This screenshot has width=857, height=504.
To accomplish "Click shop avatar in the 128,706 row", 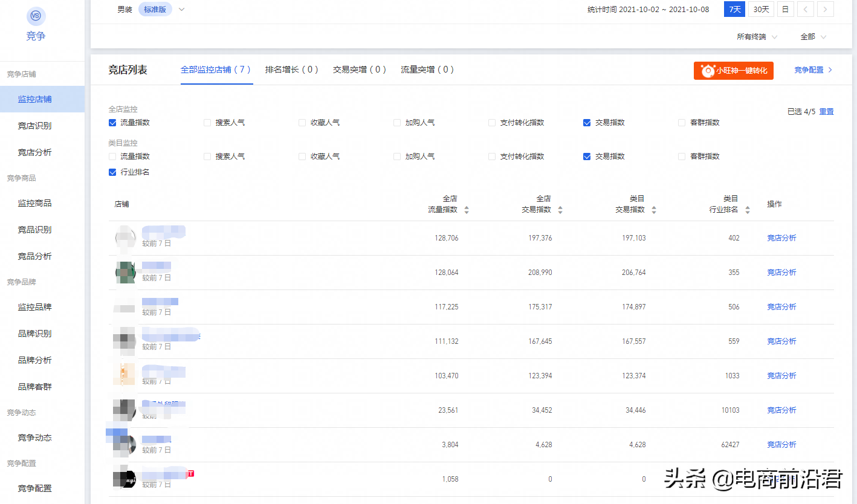I will 125,238.
